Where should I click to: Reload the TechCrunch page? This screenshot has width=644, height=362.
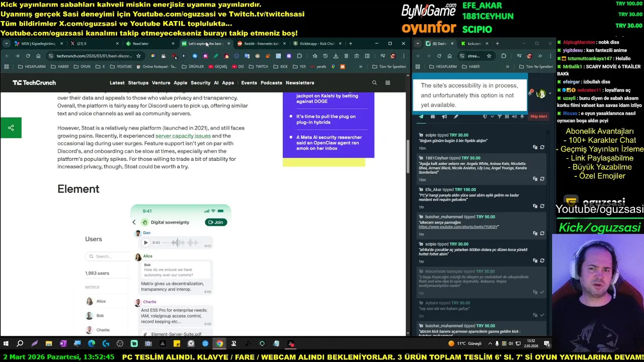[28, 56]
